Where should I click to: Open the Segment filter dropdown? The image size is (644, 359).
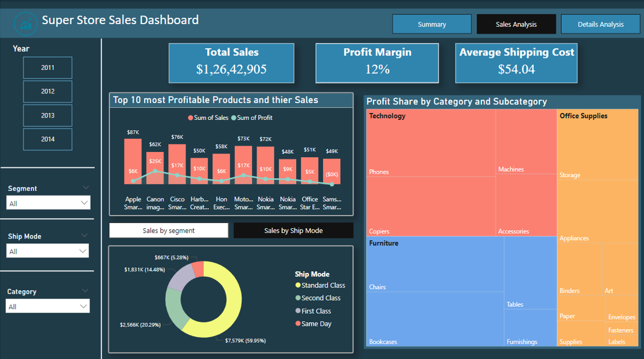[48, 202]
